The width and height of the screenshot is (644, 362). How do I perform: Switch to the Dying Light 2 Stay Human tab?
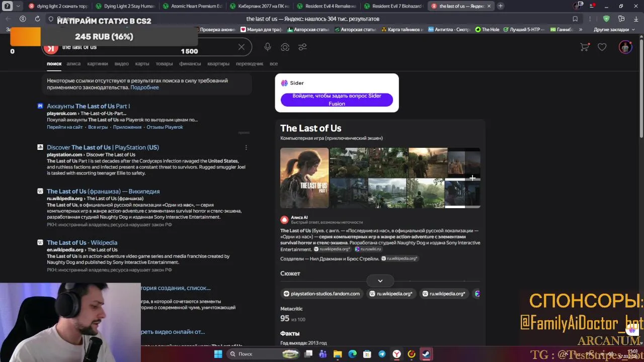(126, 6)
